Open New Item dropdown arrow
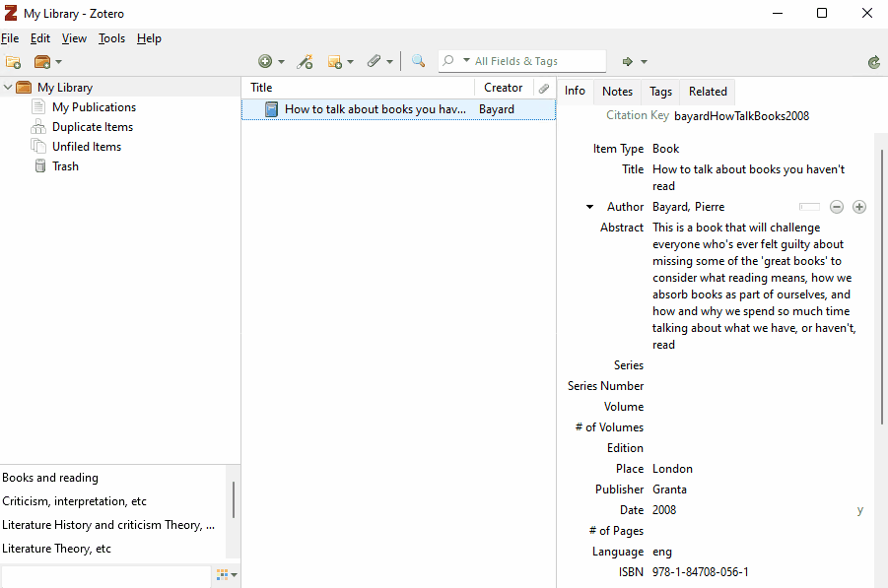The image size is (888, 588). point(282,62)
